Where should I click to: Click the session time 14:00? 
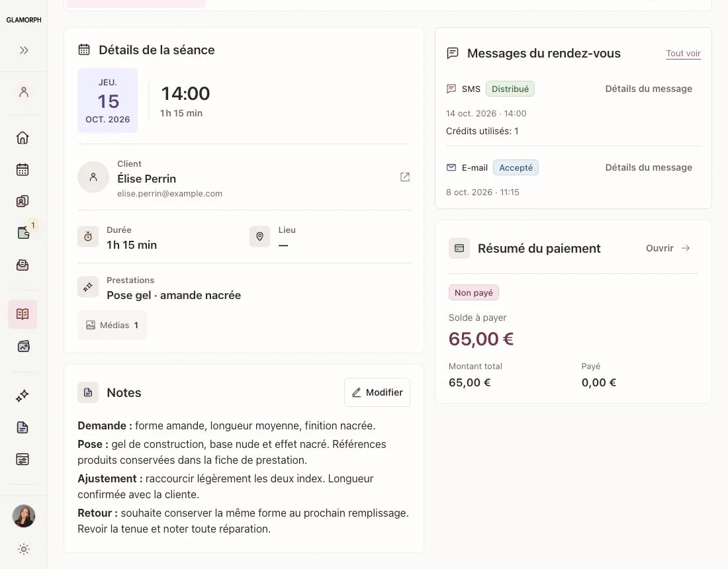[x=185, y=94]
